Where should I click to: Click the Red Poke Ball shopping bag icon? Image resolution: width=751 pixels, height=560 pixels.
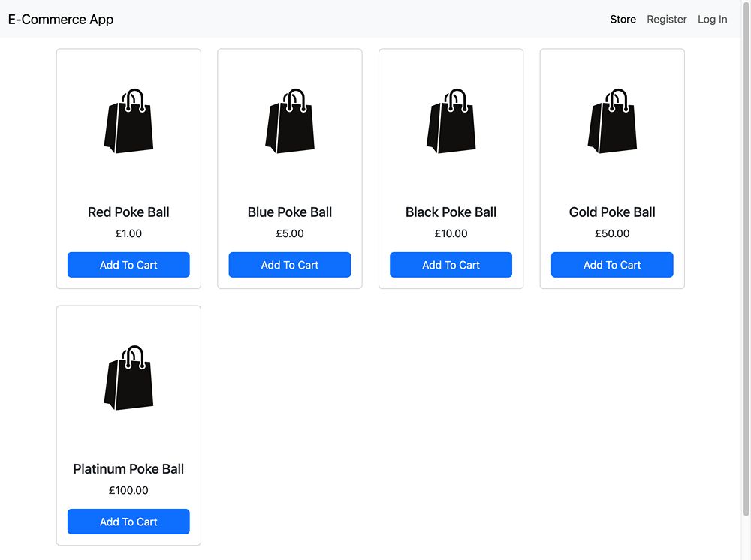click(x=128, y=122)
